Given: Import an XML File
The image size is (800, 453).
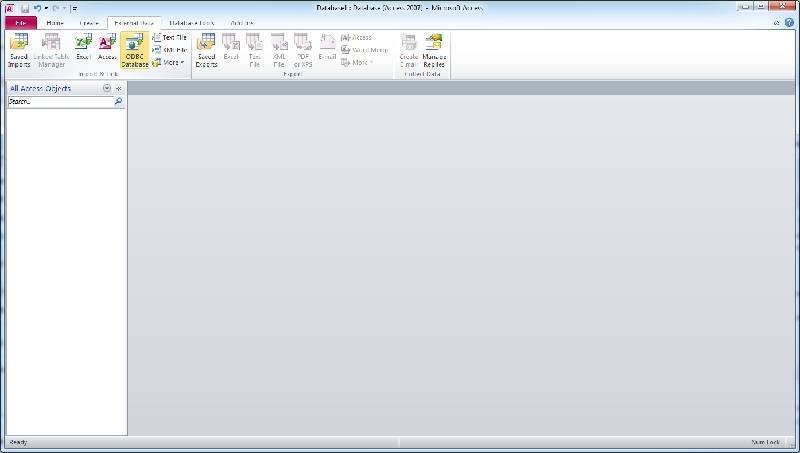Looking at the screenshot, I should coord(170,49).
